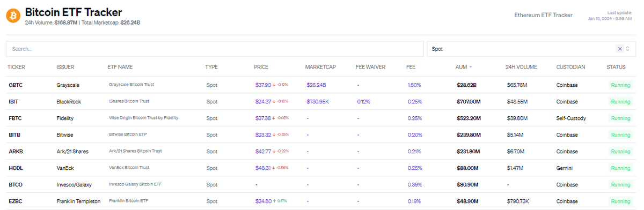This screenshot has width=644, height=210.
Task: Click EZBC price $24.80
Action: click(264, 201)
